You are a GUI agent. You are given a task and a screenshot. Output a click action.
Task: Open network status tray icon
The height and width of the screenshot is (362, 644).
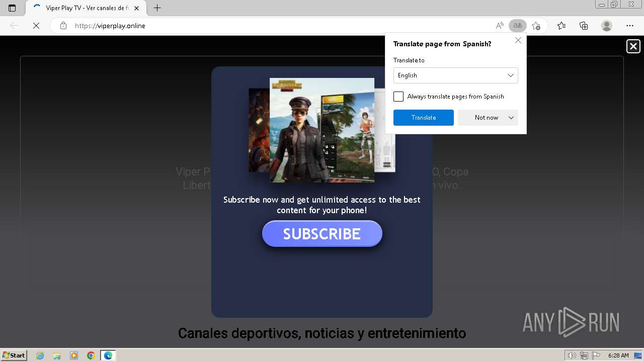pos(584,355)
